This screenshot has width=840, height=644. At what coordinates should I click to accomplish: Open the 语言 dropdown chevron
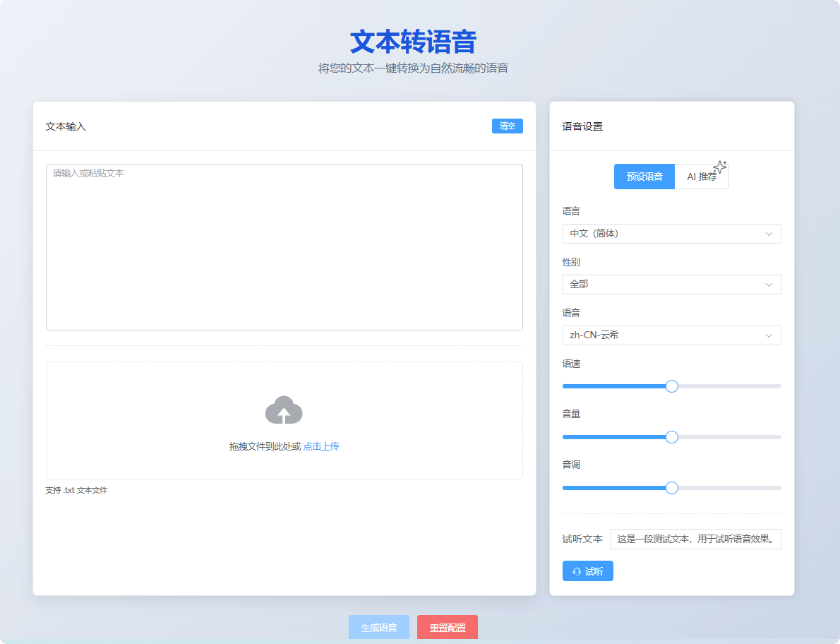click(769, 234)
